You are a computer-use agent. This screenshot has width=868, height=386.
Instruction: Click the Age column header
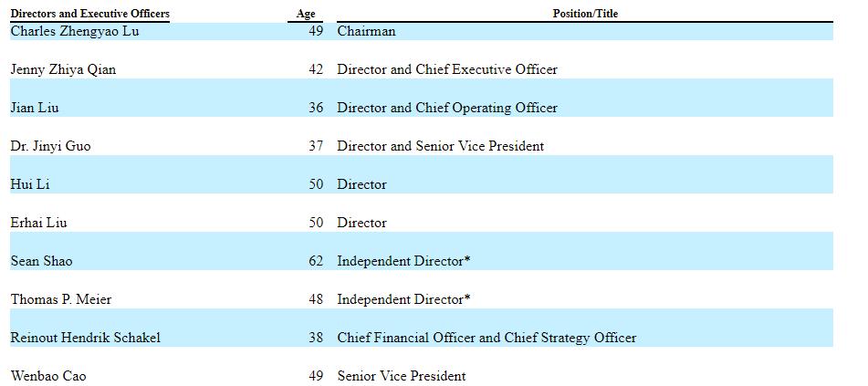coord(306,14)
